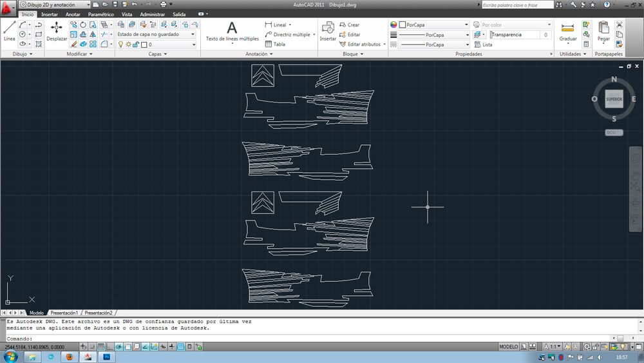This screenshot has height=363, width=644.
Task: Click the Crear block button
Action: [349, 25]
